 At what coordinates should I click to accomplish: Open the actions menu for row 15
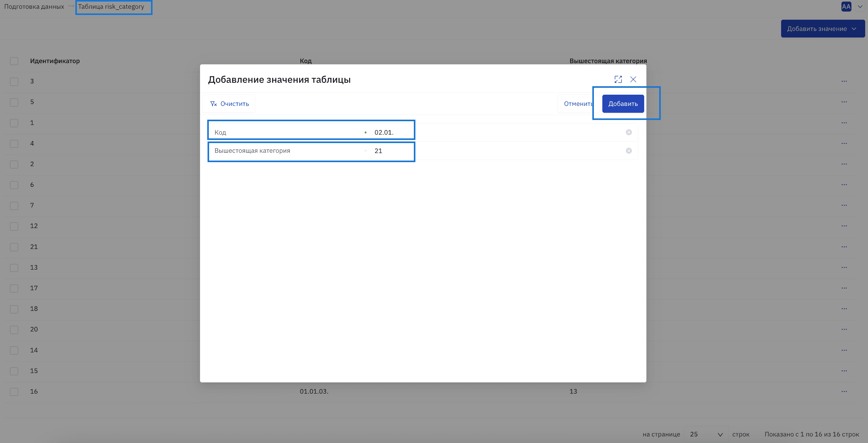click(x=844, y=371)
